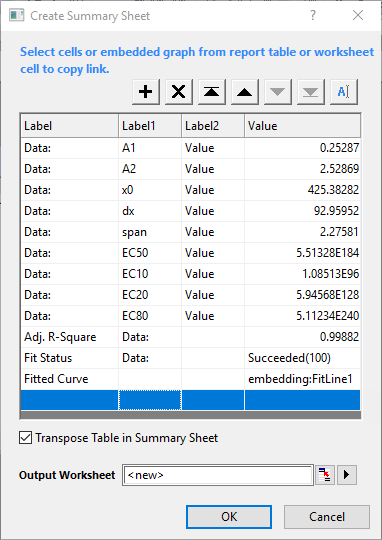
Task: Click value 1.08513E96 in EC10 row
Action: tap(302, 274)
